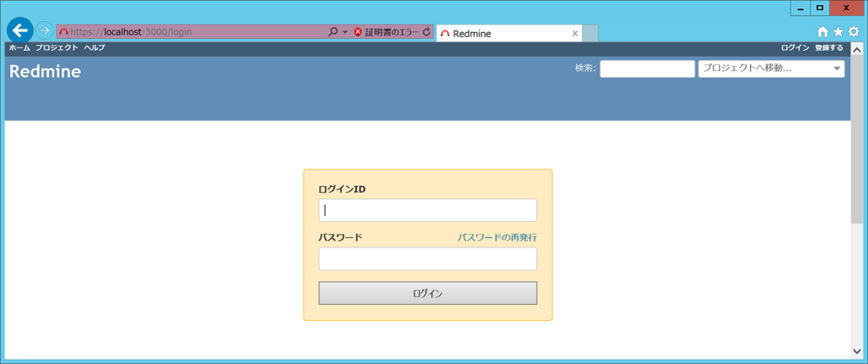Viewport: 868px width, 364px height.
Task: Click the vertical scrollbar thumb
Action: click(x=856, y=140)
